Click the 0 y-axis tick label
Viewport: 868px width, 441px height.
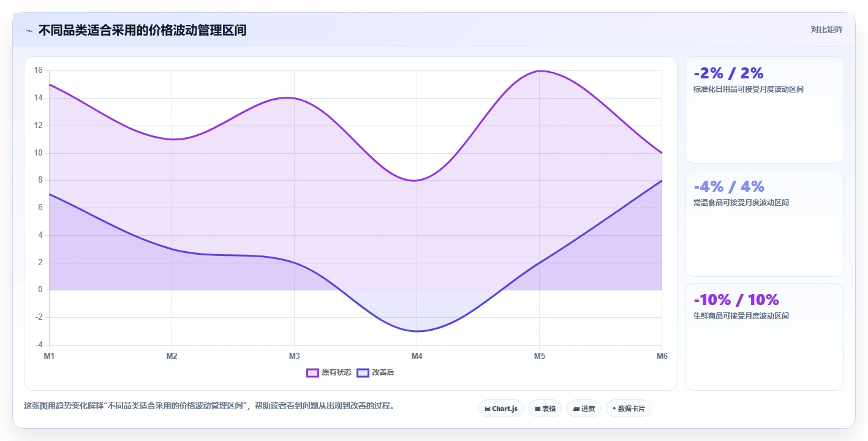(40, 290)
